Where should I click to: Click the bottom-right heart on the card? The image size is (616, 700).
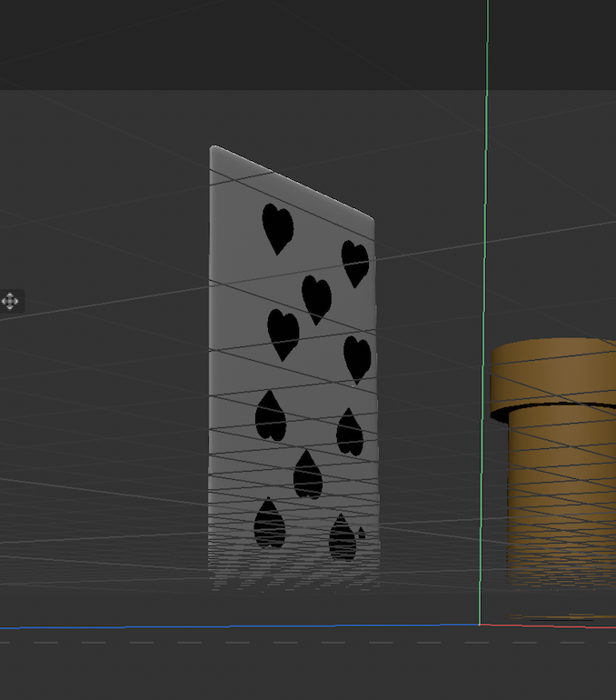coord(342,537)
